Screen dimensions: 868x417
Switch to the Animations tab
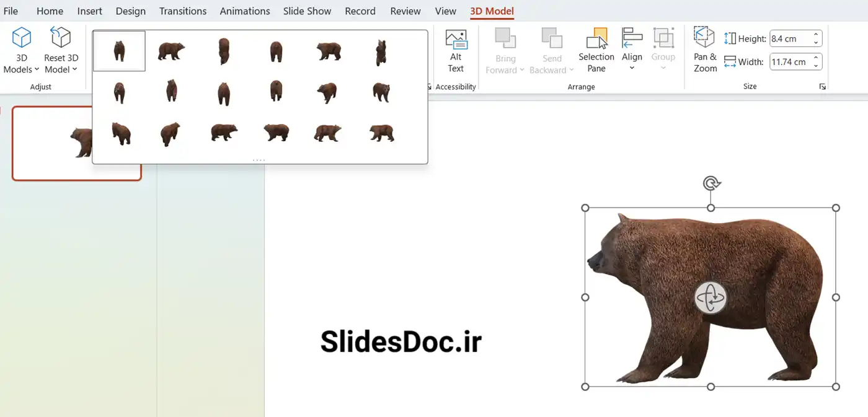coord(244,11)
